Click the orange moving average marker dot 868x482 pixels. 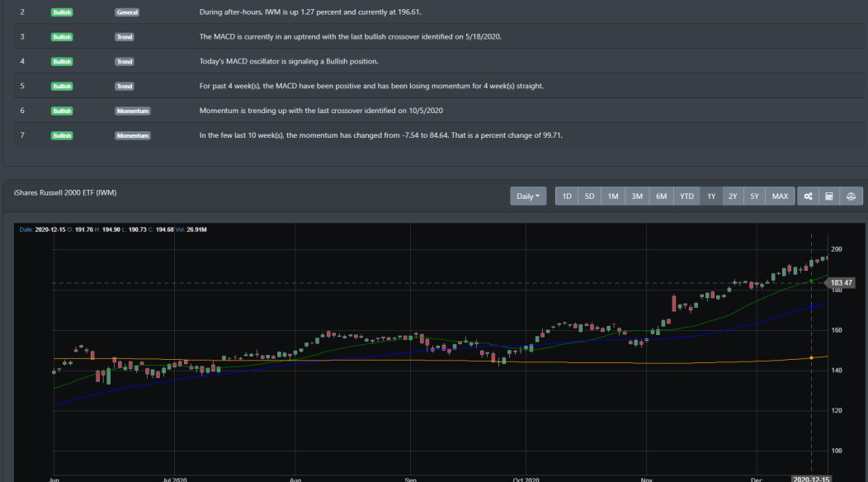click(812, 357)
